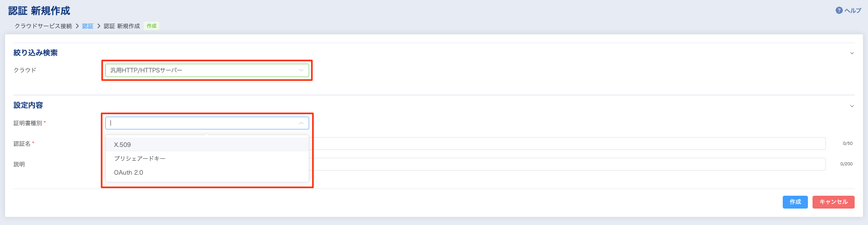Click the red キャンセル button
This screenshot has height=225, width=868.
click(833, 202)
